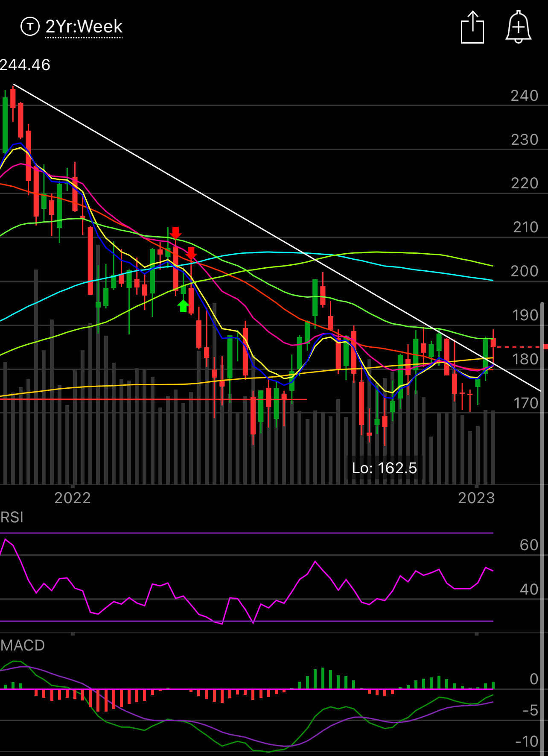The height and width of the screenshot is (756, 548).
Task: Tap the MACD 0 level label
Action: click(534, 679)
